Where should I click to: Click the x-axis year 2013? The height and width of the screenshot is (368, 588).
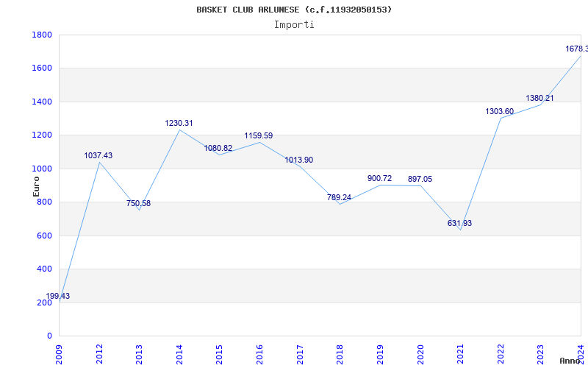[140, 355]
